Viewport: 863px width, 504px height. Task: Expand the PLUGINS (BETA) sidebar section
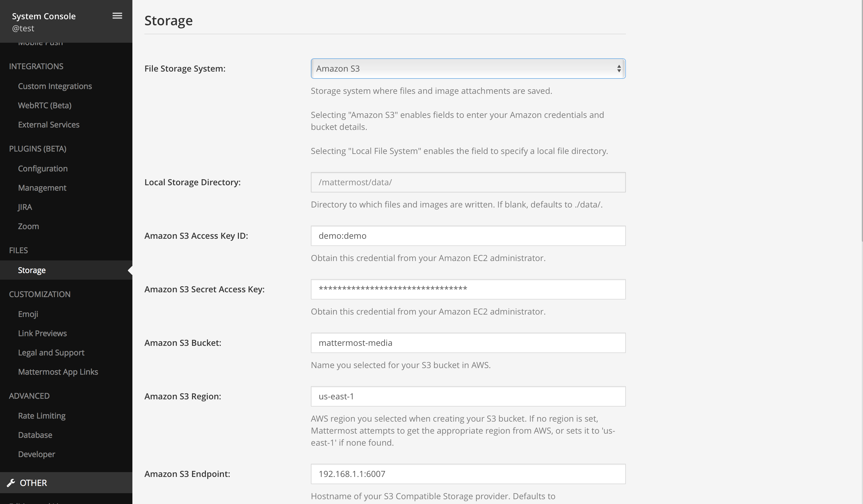(x=38, y=149)
